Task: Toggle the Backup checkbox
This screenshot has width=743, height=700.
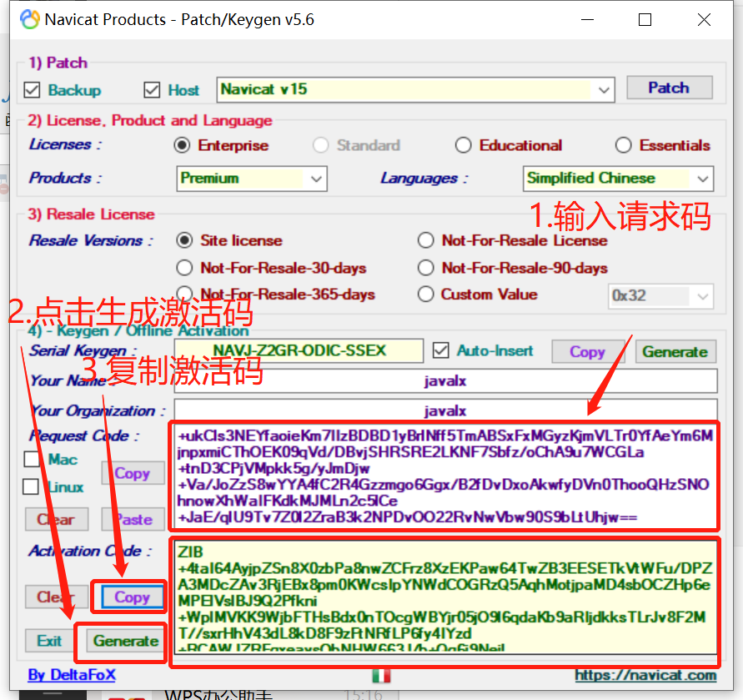Action: pos(32,89)
